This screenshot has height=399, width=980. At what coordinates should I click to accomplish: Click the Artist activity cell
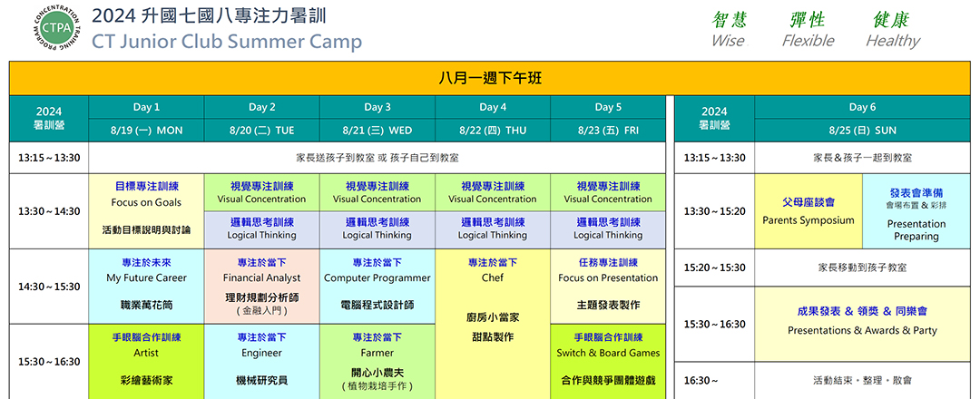(146, 360)
